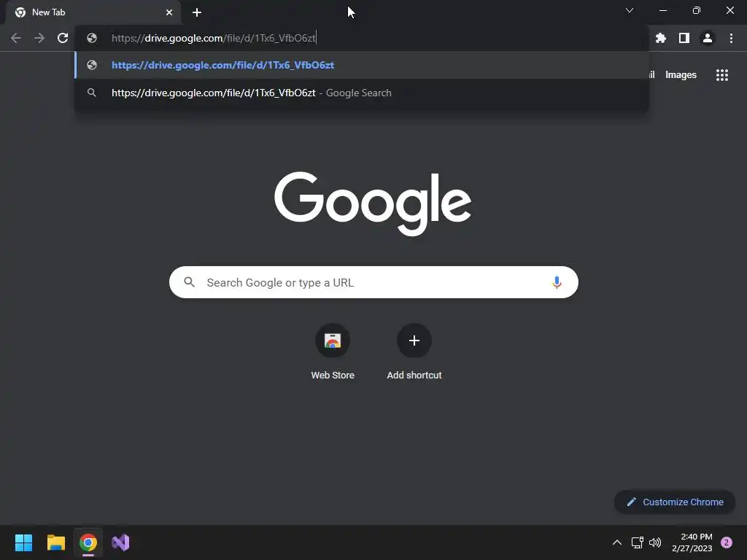Select the blue drive.google.com URL suggestion
This screenshot has width=747, height=560.
362,65
